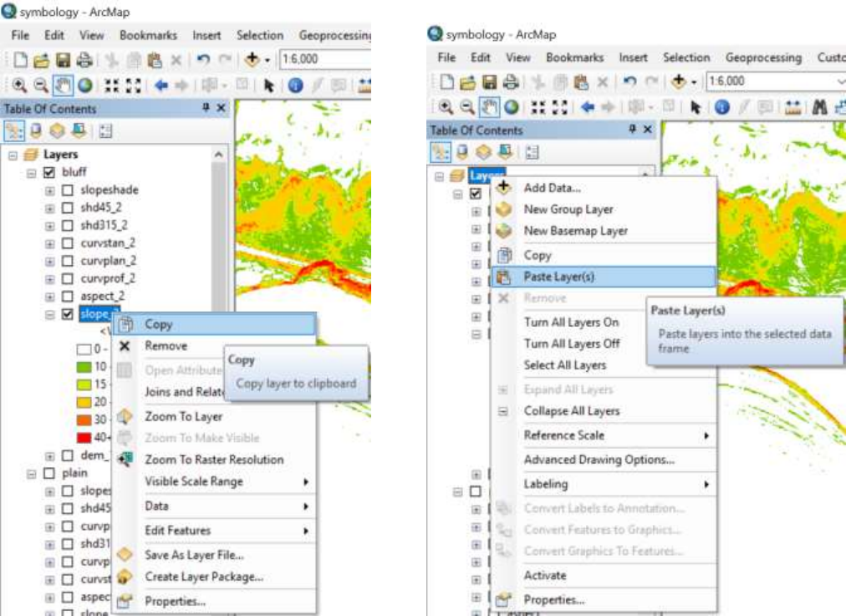Select Zoom In tool in left ArcMap window
Image resolution: width=846 pixels, height=616 pixels.
point(19,85)
